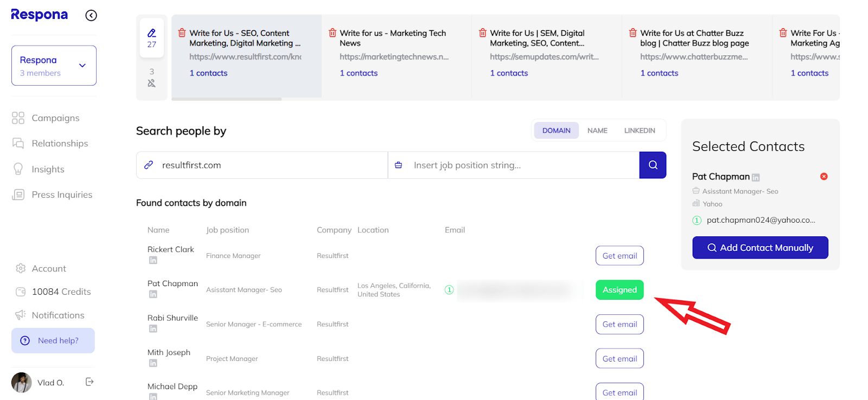Remove Pat Chapman from Selected Contacts
Screen dimensions: 868x400
pos(824,177)
